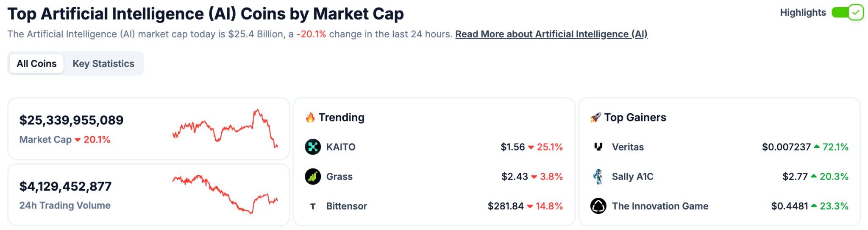Open The Innovation Game name link
Image resolution: width=868 pixels, height=230 pixels.
[660, 206]
